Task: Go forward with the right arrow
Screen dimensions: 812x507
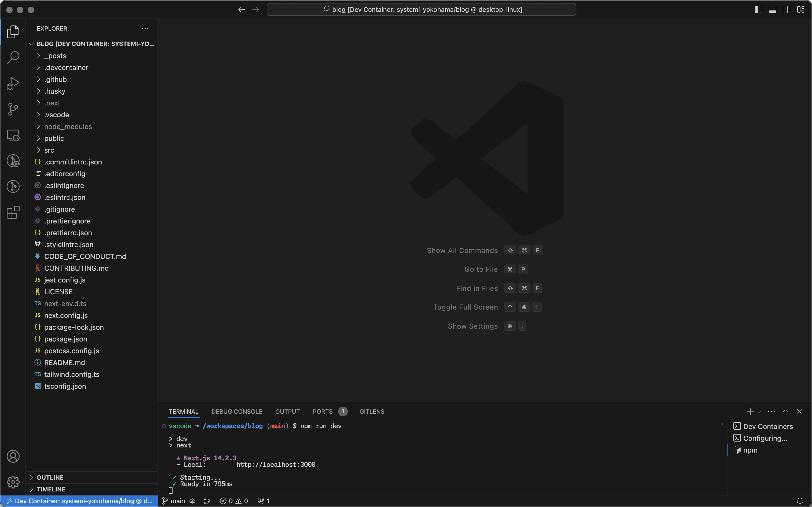Action: [255, 10]
